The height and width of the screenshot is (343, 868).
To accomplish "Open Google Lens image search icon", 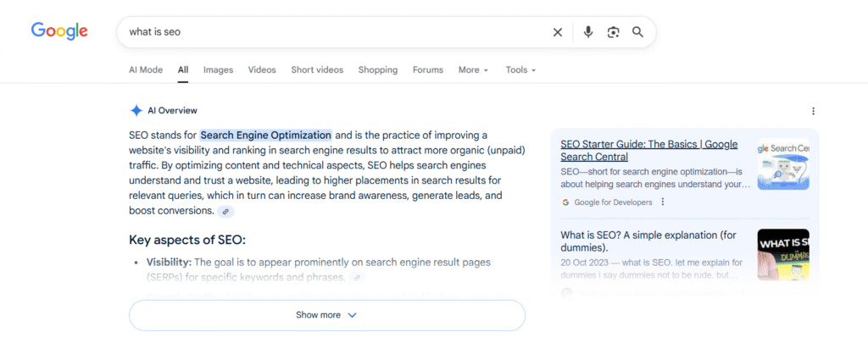I will [613, 32].
